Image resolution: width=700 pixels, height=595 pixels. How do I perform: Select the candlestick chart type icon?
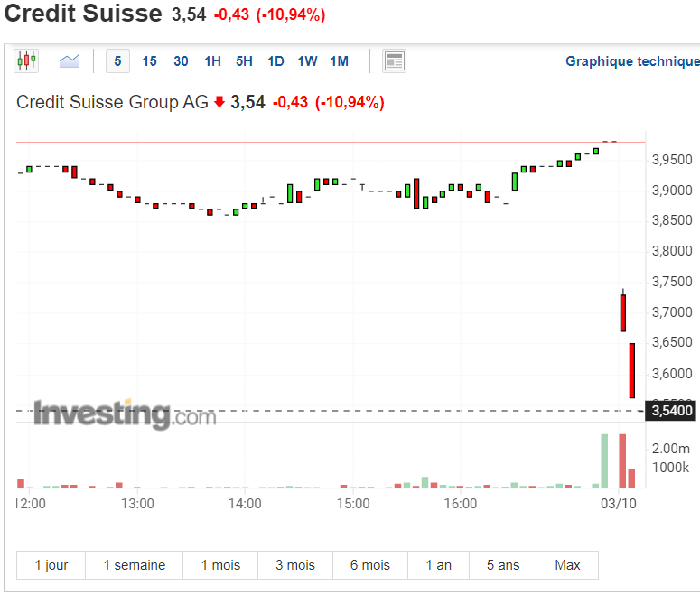(x=26, y=60)
